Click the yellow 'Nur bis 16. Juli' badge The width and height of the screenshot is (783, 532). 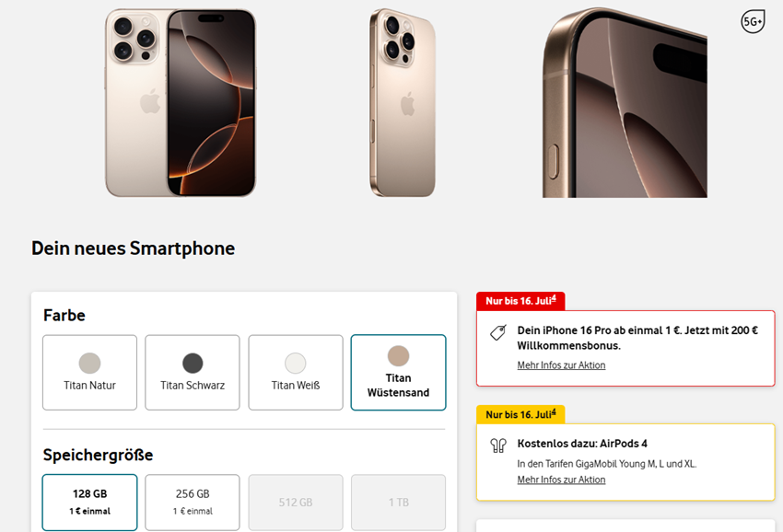520,414
